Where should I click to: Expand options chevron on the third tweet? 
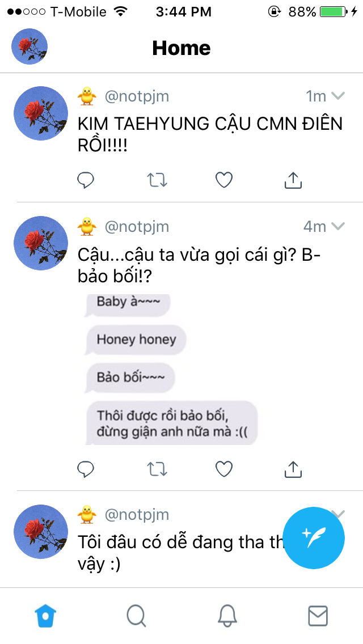point(339,514)
